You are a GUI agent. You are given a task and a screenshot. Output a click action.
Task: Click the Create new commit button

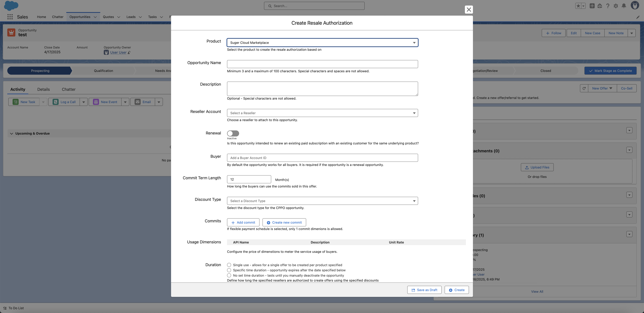click(284, 222)
